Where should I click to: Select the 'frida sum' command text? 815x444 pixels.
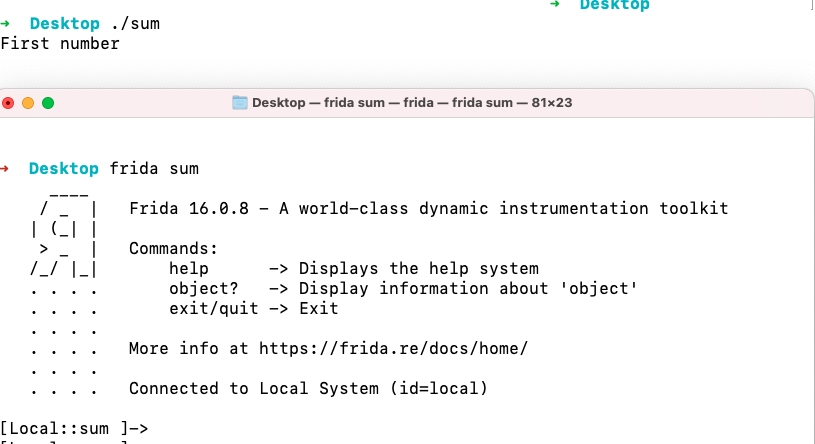[x=154, y=168]
